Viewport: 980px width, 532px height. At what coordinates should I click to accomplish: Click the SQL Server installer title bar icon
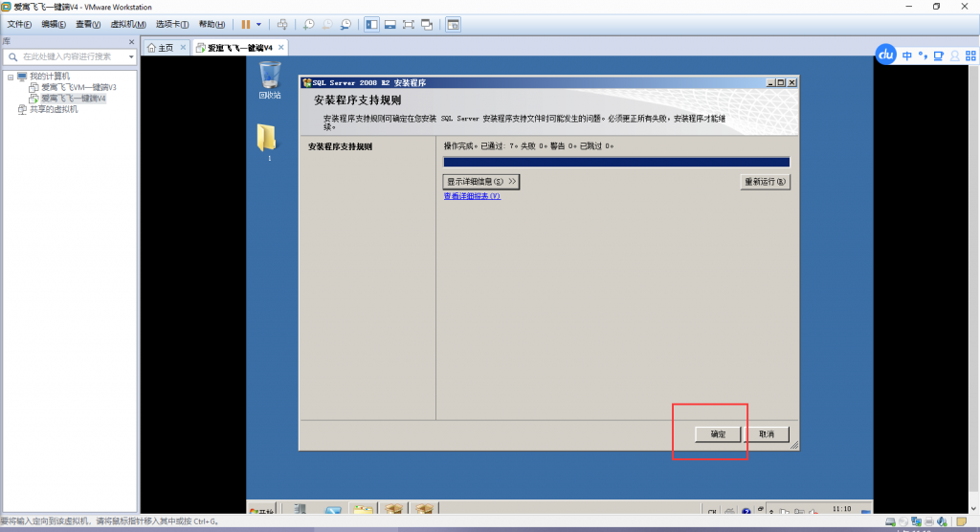306,82
